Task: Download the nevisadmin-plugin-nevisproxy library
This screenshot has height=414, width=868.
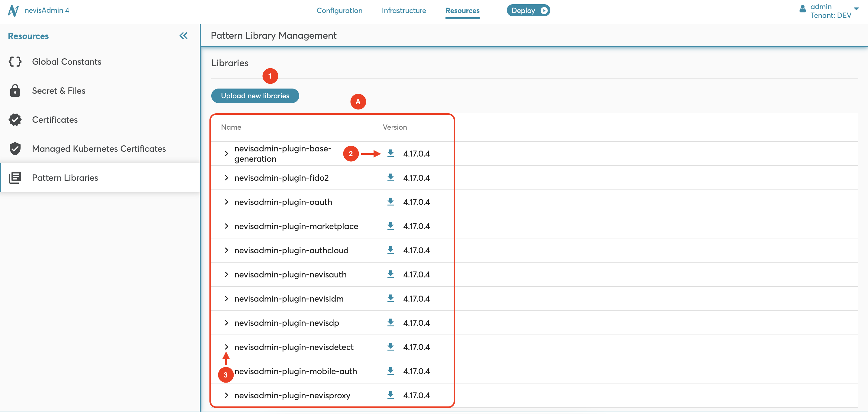Action: (390, 395)
